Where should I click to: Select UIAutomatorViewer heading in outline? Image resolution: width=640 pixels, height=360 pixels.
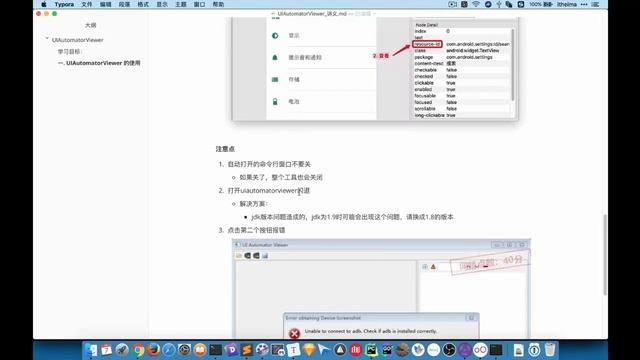(x=78, y=40)
